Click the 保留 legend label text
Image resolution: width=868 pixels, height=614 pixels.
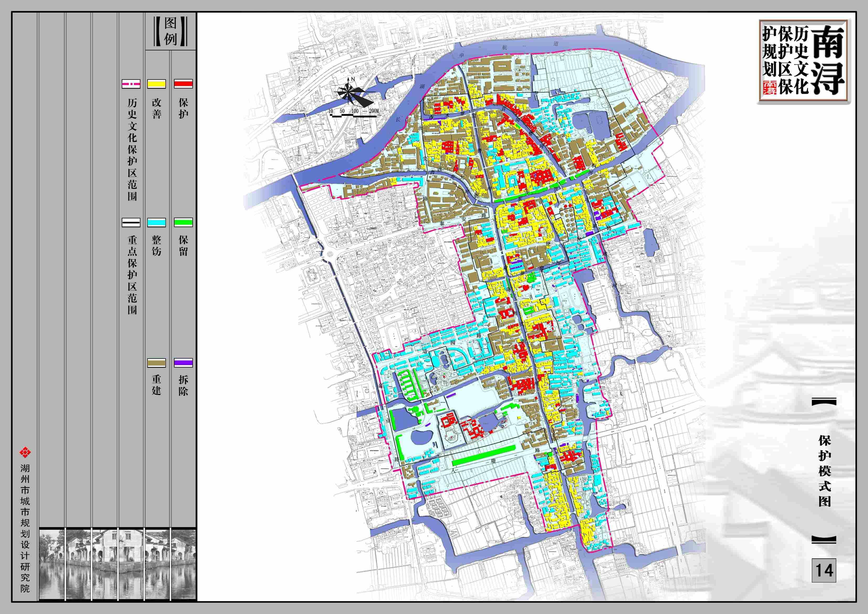(183, 246)
